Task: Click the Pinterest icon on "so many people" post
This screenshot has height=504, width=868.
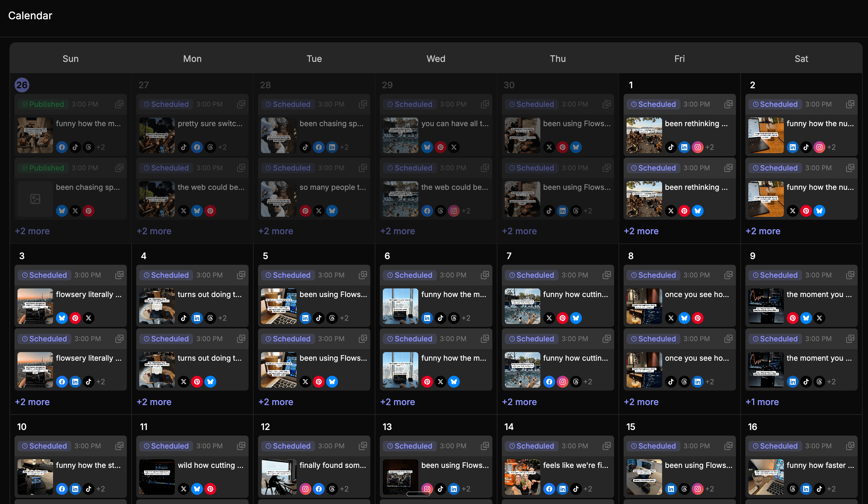Action: 305,211
